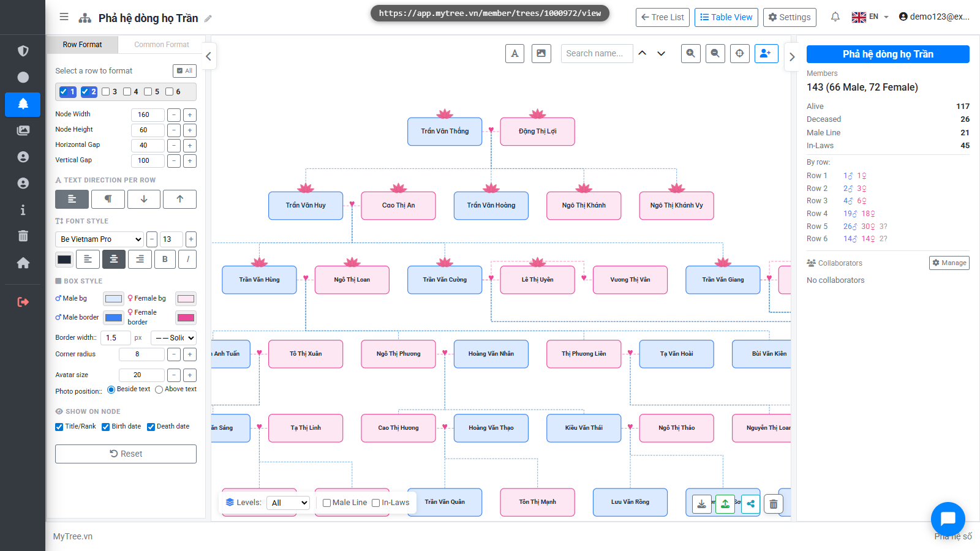The image size is (980, 551).
Task: Go to the next search result arrow
Action: [x=661, y=53]
